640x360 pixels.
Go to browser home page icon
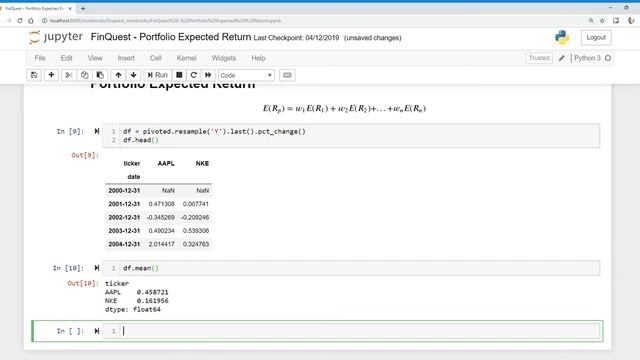(x=31, y=20)
